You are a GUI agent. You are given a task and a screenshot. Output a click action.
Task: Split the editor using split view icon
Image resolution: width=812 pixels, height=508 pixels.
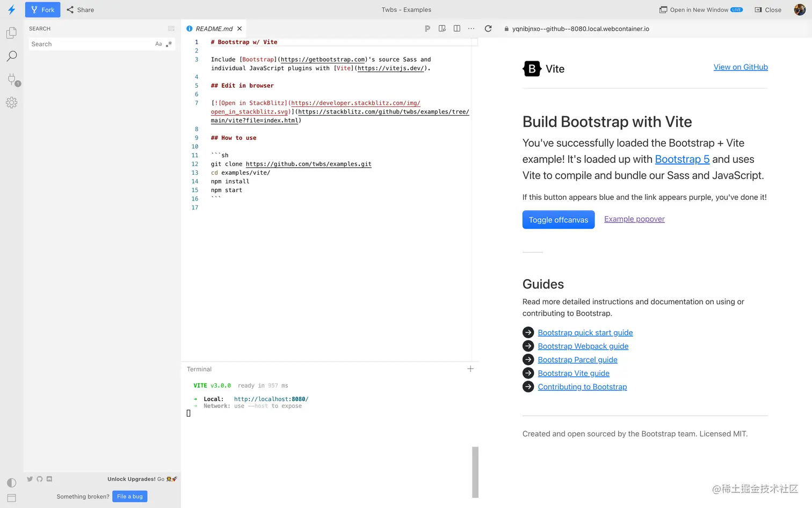[x=457, y=28]
